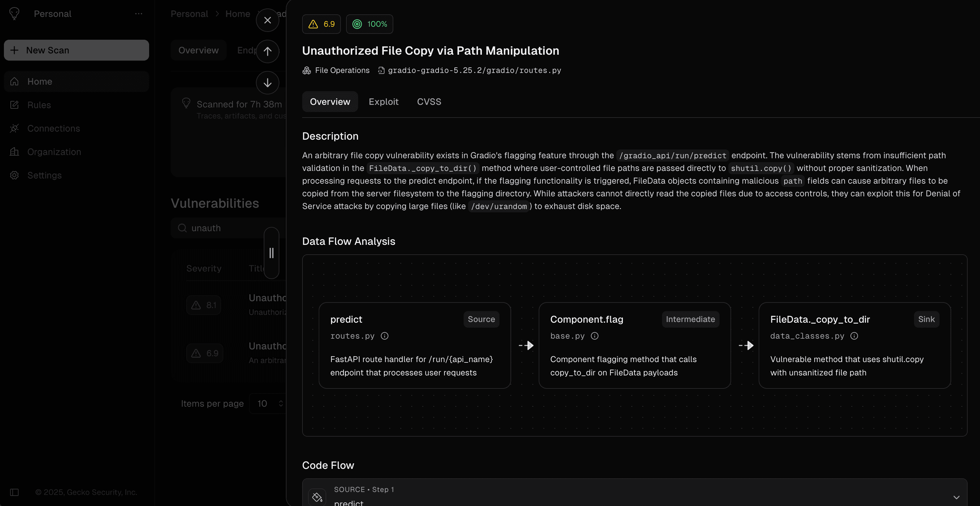Click the /gradio_api/run/predict code snippet
This screenshot has width=980, height=506.
pyautogui.click(x=672, y=156)
